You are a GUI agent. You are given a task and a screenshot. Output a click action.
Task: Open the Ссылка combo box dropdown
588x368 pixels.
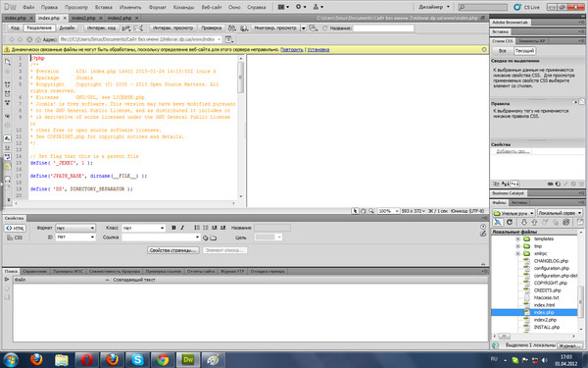(x=197, y=237)
